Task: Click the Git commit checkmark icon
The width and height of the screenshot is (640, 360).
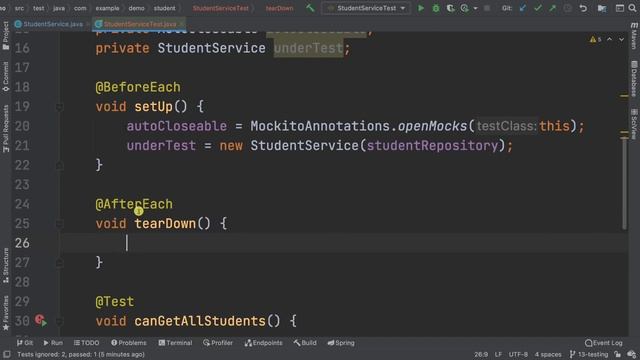Action: [538, 8]
